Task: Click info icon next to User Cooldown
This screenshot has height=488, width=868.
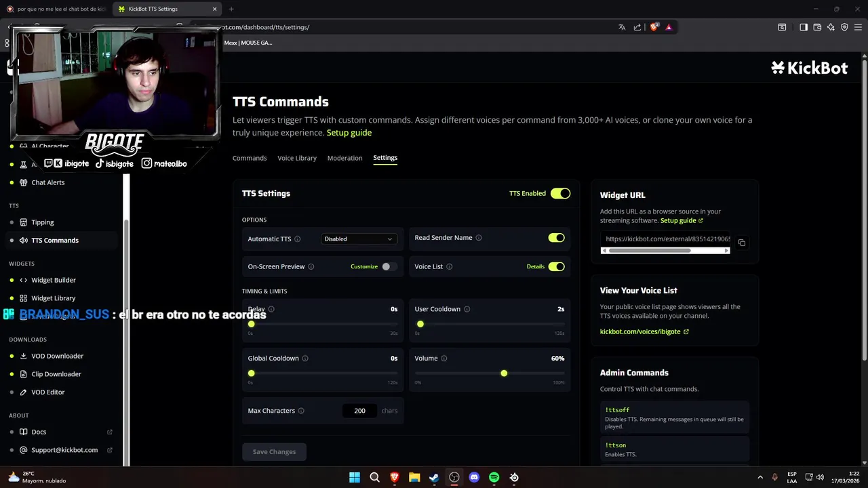Action: [467, 309]
